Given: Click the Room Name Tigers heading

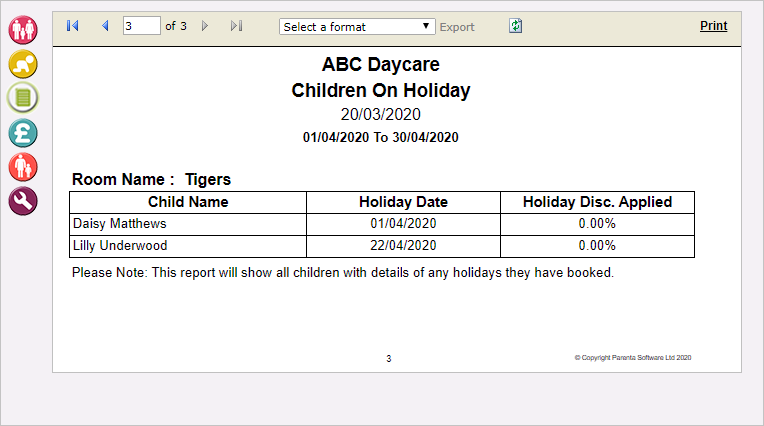Looking at the screenshot, I should click(x=152, y=179).
